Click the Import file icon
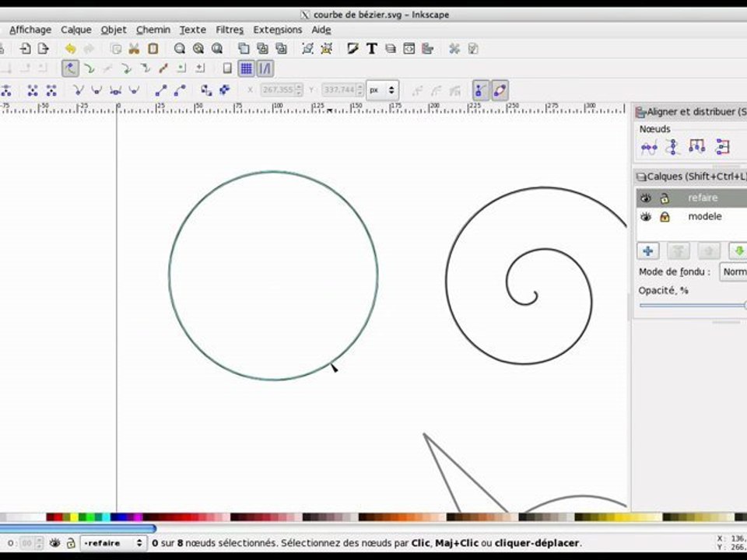Viewport: 747px width, 560px height. tap(25, 48)
